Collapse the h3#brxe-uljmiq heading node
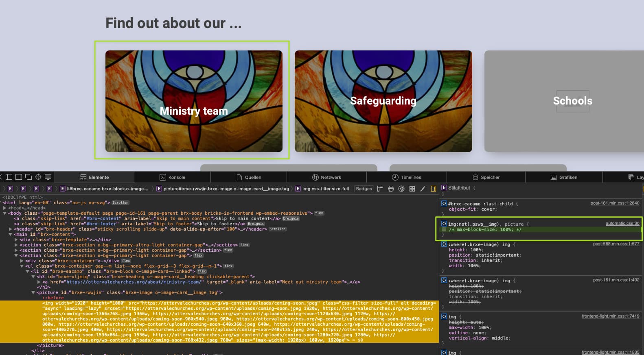 (x=33, y=277)
